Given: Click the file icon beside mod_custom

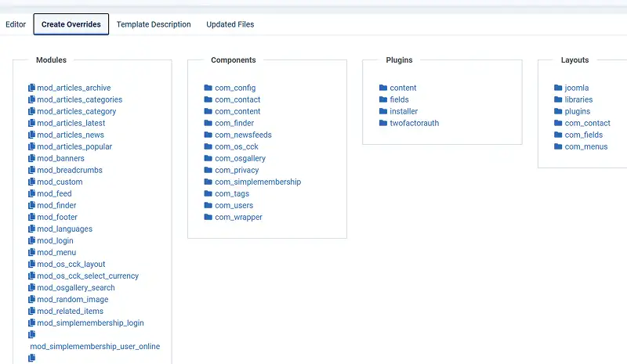Looking at the screenshot, I should click(31, 182).
